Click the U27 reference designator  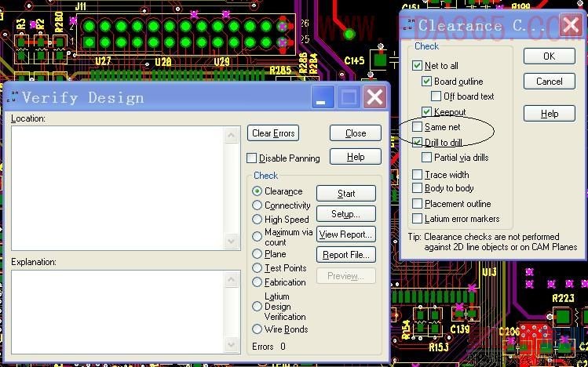(103, 61)
